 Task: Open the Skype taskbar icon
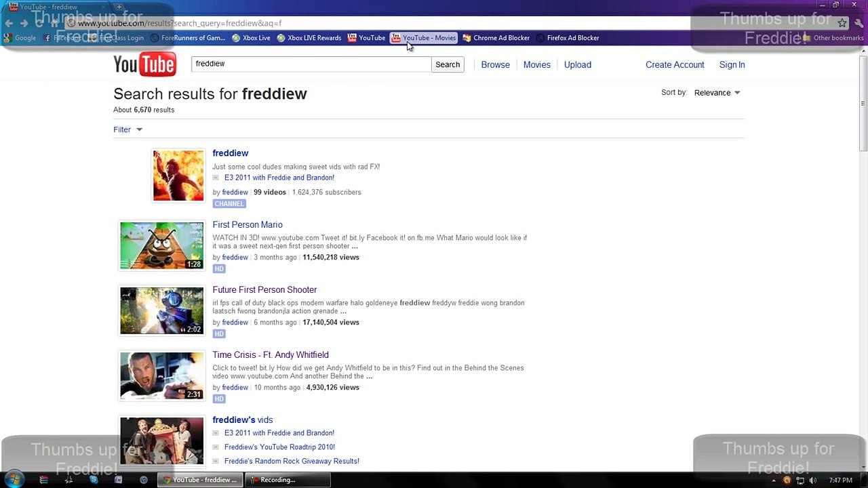[x=94, y=480]
